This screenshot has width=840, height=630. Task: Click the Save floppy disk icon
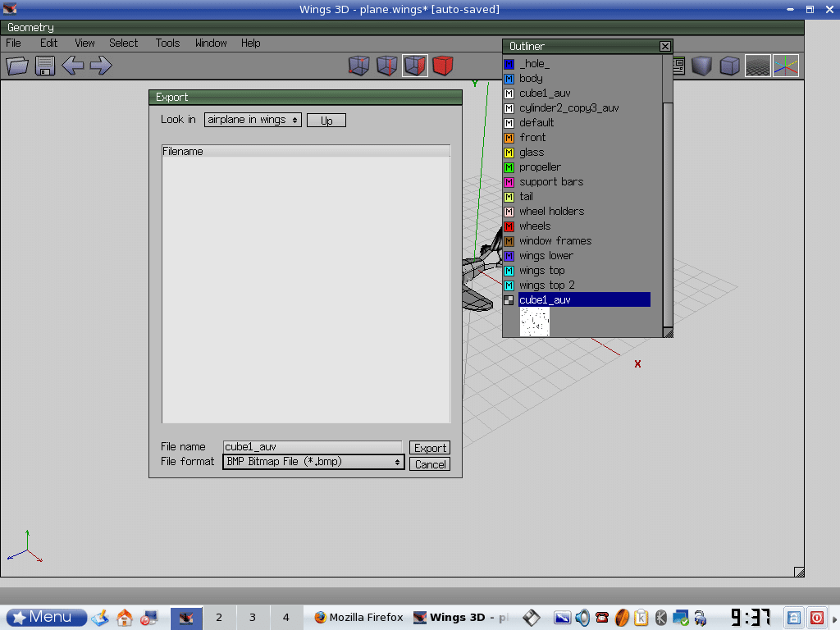(44, 66)
